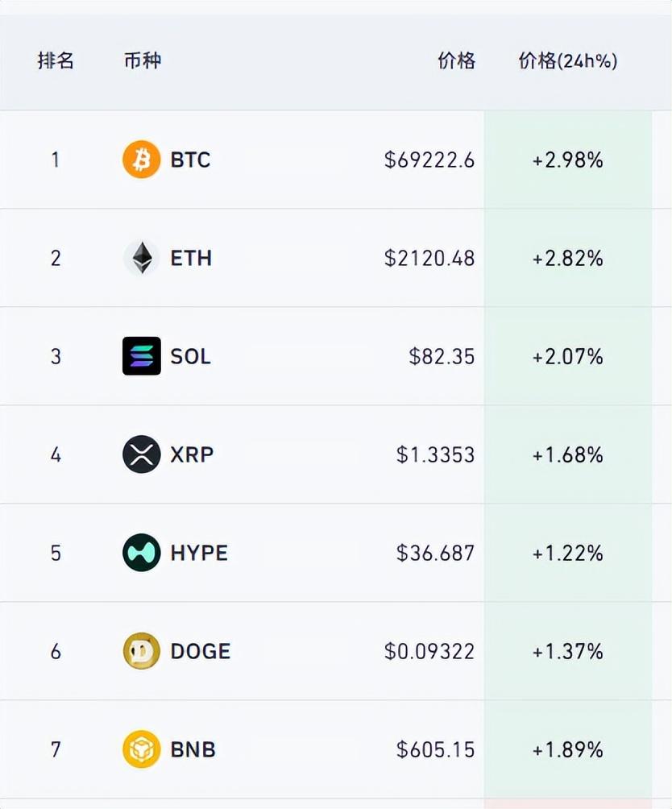Click the Solana logo icon
This screenshot has width=672, height=809.
(x=141, y=356)
